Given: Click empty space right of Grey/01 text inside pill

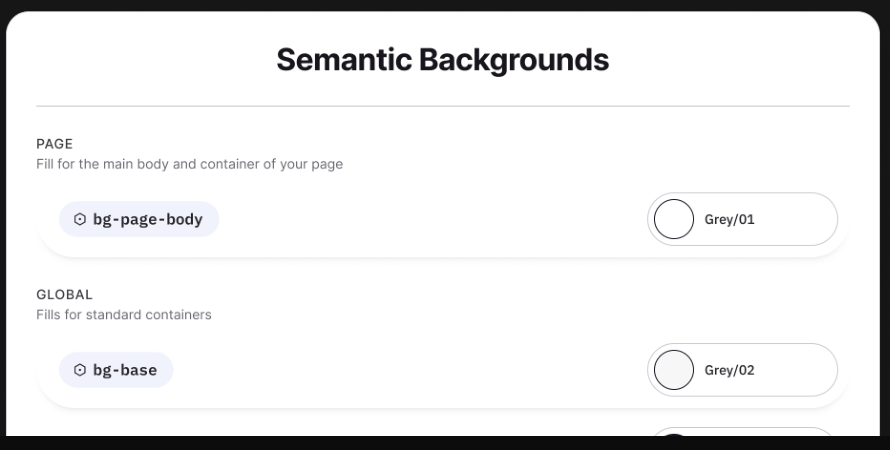Looking at the screenshot, I should (x=795, y=219).
